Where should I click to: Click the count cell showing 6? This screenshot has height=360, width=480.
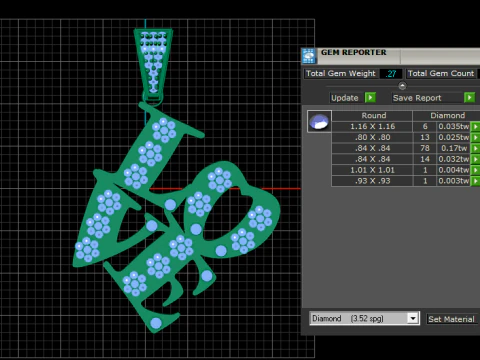[x=425, y=127]
